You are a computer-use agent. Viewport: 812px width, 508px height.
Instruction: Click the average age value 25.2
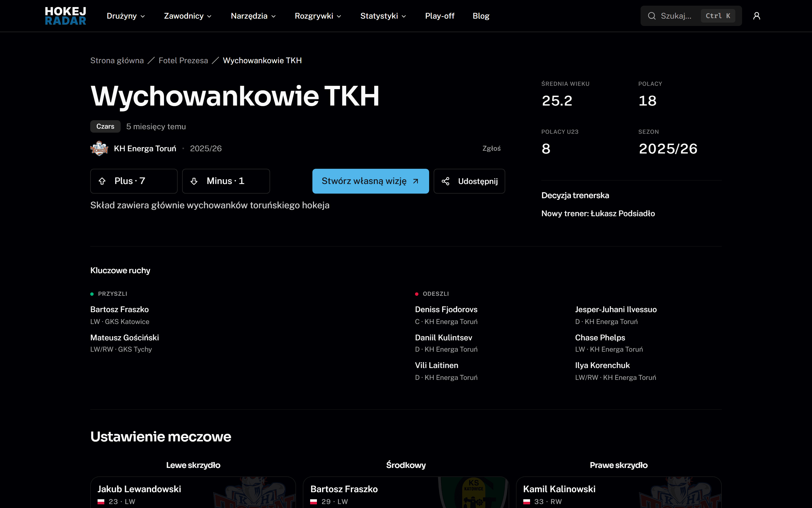pos(557,101)
